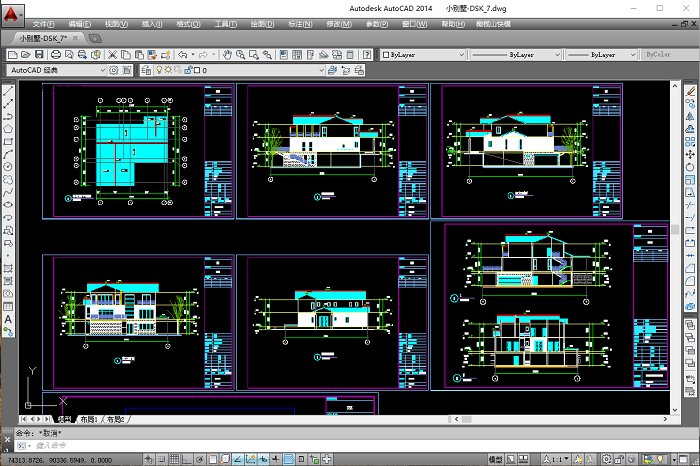This screenshot has width=700, height=466.
Task: Click the horizontal scrollbar right arrow
Action: pos(665,419)
